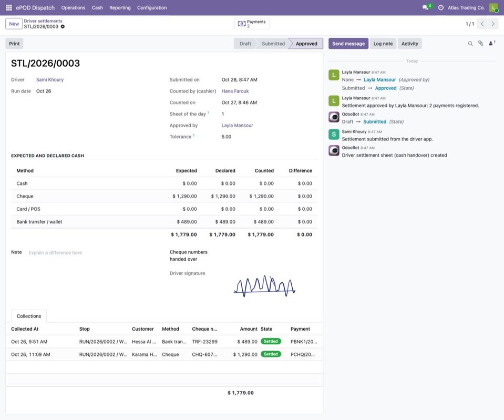Viewport: 504px width, 420px height.
Task: Open cashier Hana Farouk's link
Action: [x=235, y=91]
